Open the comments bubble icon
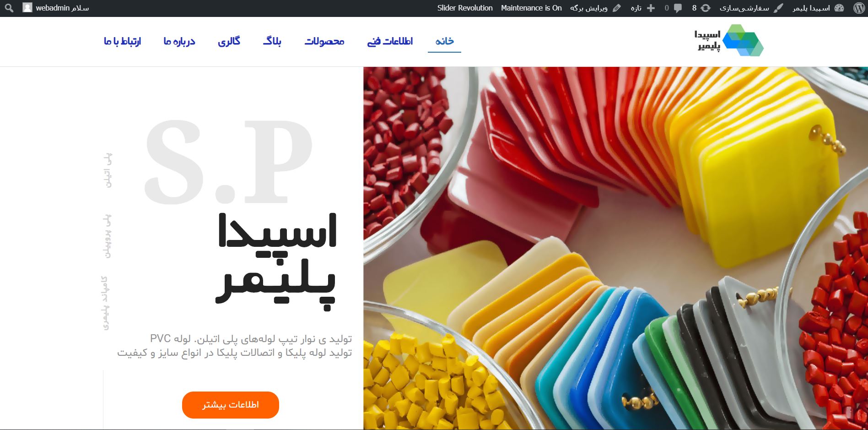Viewport: 868px width, 430px height. coord(678,8)
